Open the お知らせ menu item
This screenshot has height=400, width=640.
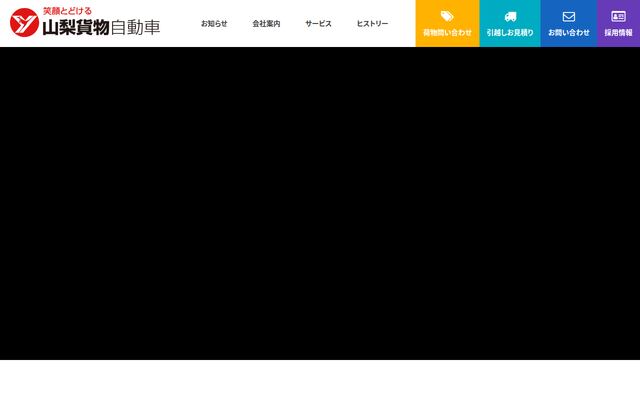[x=214, y=24]
